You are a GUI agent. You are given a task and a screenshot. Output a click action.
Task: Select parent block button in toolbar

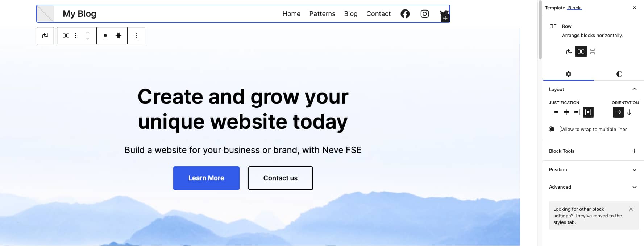tap(45, 36)
